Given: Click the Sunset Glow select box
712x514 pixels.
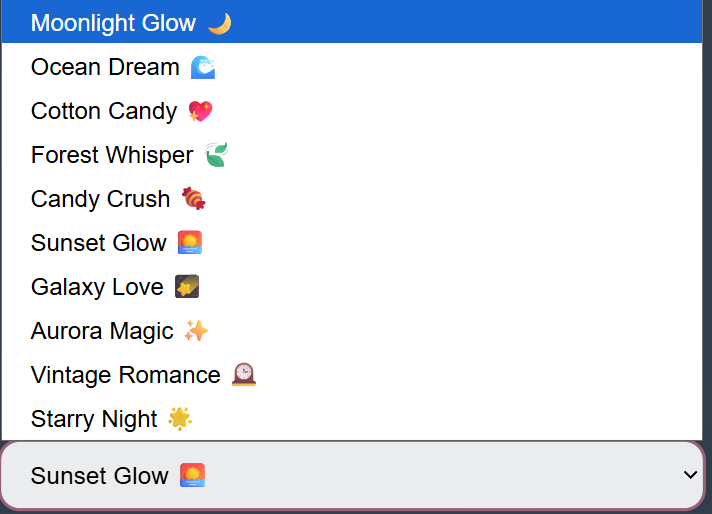Looking at the screenshot, I should 350,476.
